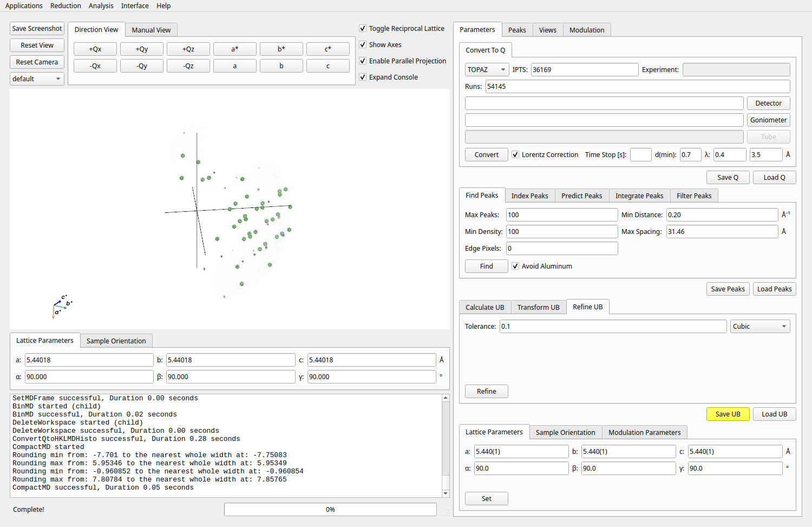Click the Save Peaks button
Screen dimensions: 812x527
tap(728, 289)
